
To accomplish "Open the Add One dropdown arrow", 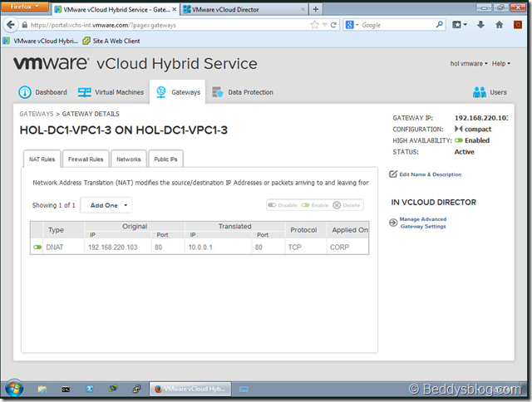I will pyautogui.click(x=126, y=205).
